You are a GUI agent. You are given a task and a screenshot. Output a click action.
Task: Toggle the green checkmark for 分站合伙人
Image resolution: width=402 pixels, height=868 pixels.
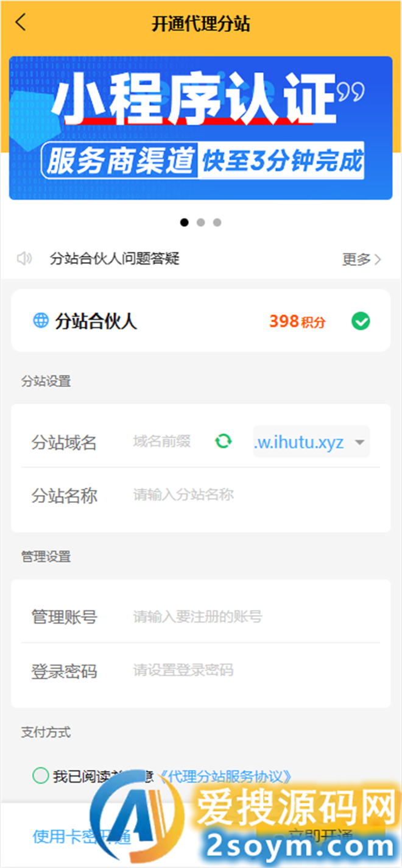361,321
